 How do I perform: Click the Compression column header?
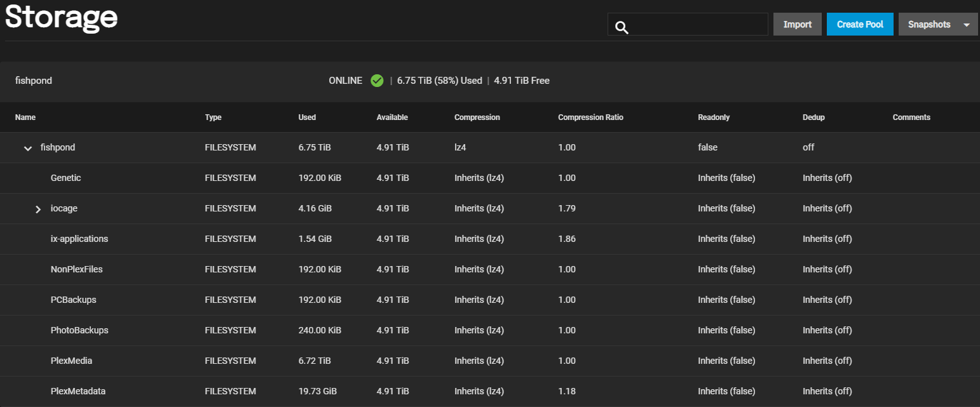tap(477, 117)
